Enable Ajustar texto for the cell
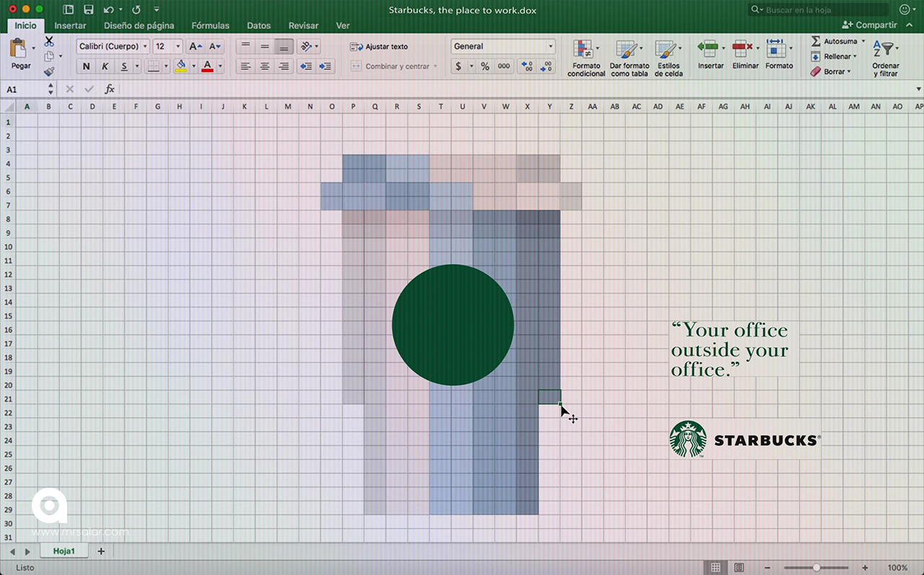Viewport: 924px width, 575px height. [x=380, y=46]
